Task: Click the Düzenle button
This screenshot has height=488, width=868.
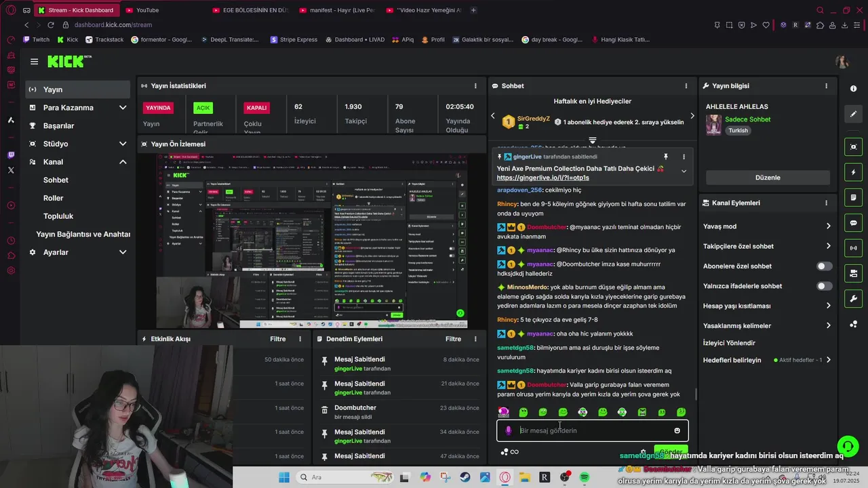Action: 768,178
